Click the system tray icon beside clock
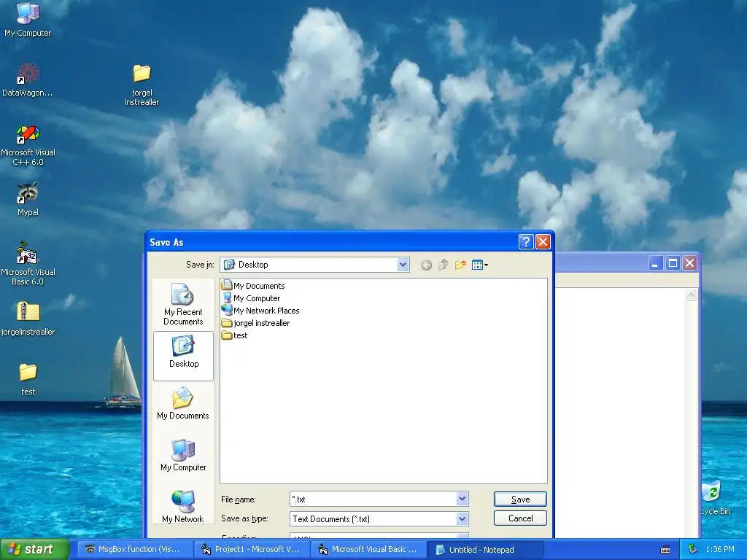The width and height of the screenshot is (747, 560). click(693, 549)
